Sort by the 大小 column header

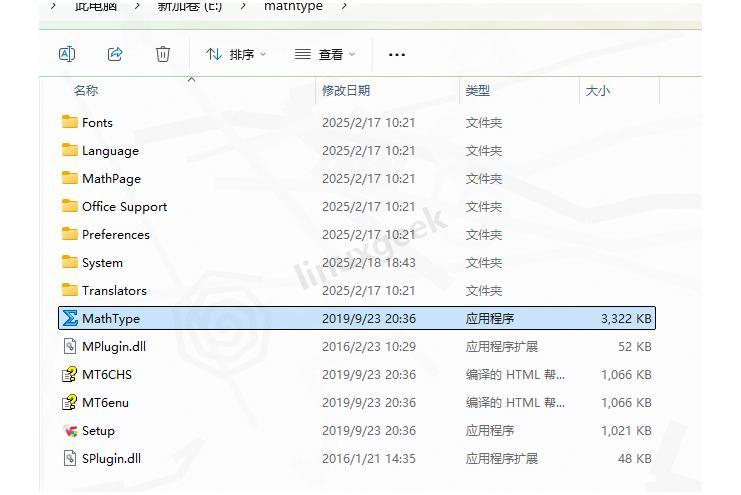(598, 90)
